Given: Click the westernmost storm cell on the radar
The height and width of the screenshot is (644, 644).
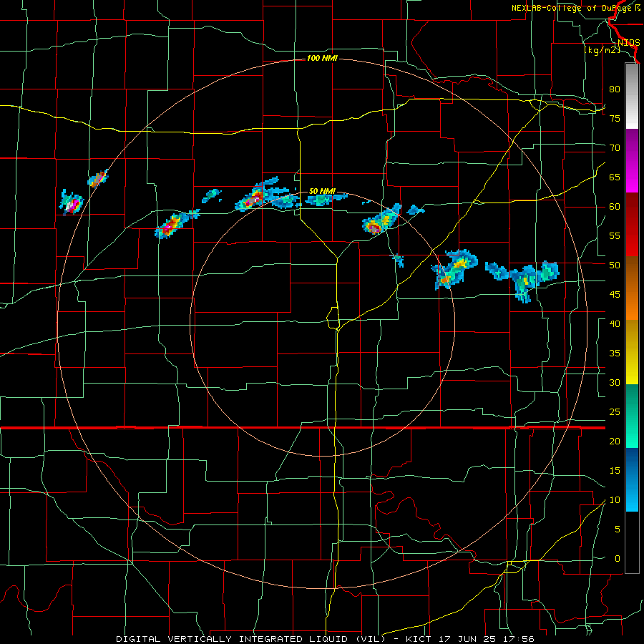Looking at the screenshot, I should click(72, 202).
